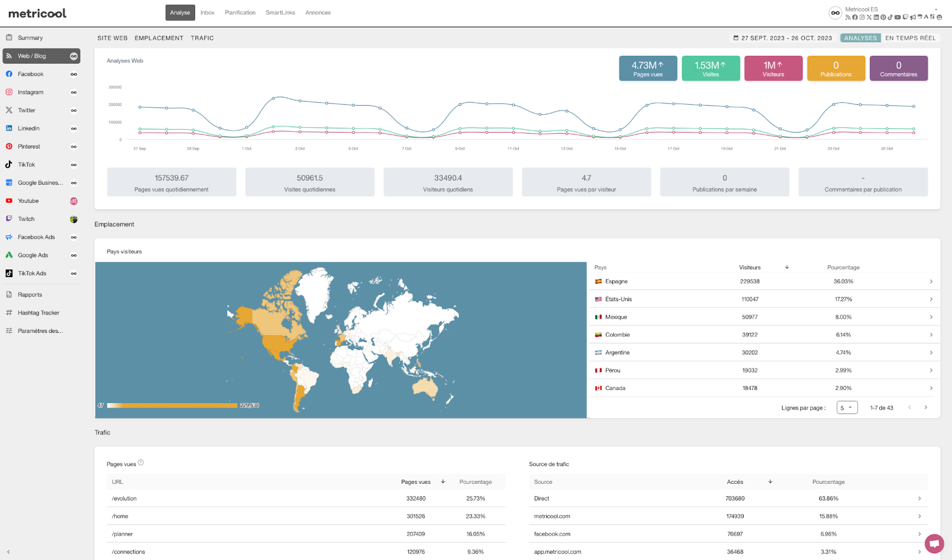The image size is (952, 560).
Task: Open the SmartLinks tab
Action: (x=280, y=12)
